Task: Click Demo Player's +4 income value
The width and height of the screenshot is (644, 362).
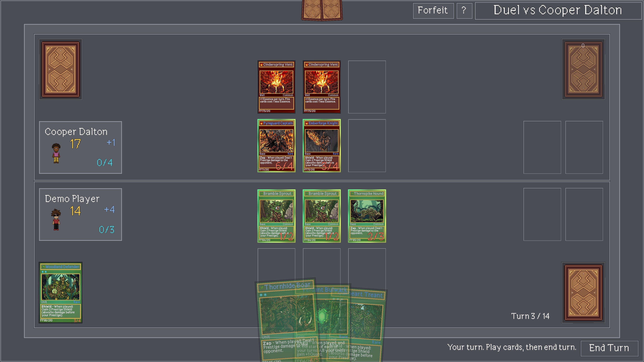Action: click(109, 209)
